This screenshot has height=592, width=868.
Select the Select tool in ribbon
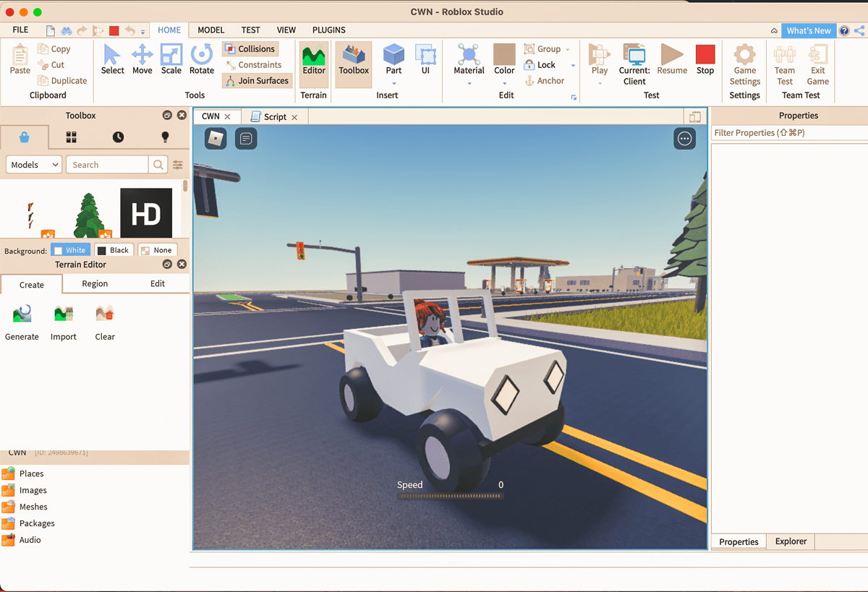[112, 59]
